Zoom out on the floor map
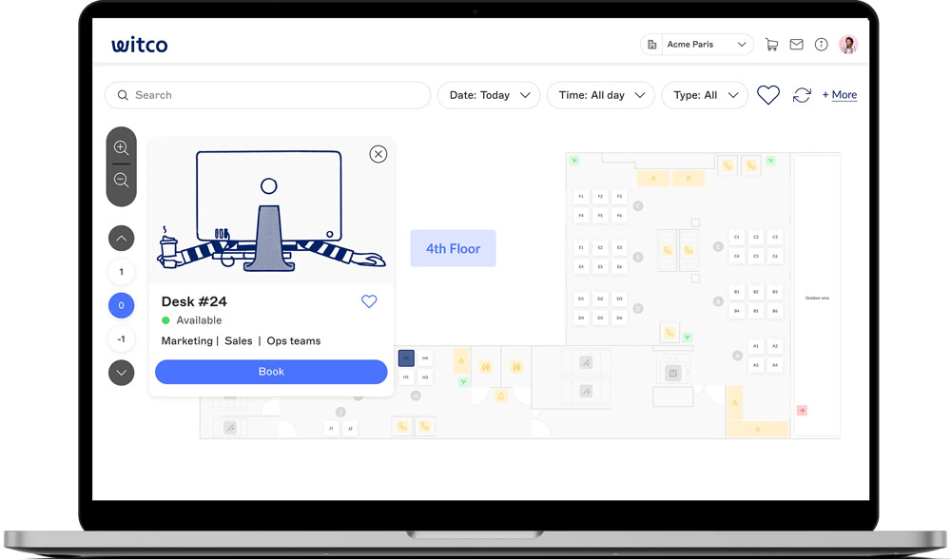The width and height of the screenshot is (951, 560). 121,181
